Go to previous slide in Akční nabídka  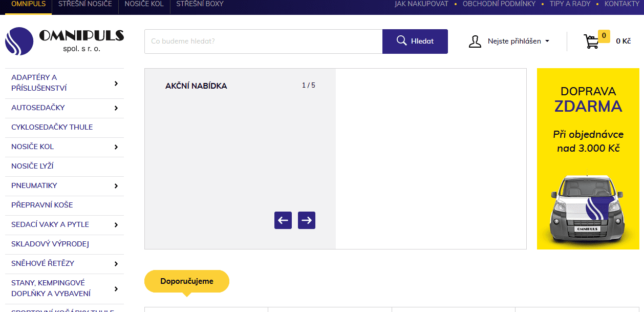point(283,220)
